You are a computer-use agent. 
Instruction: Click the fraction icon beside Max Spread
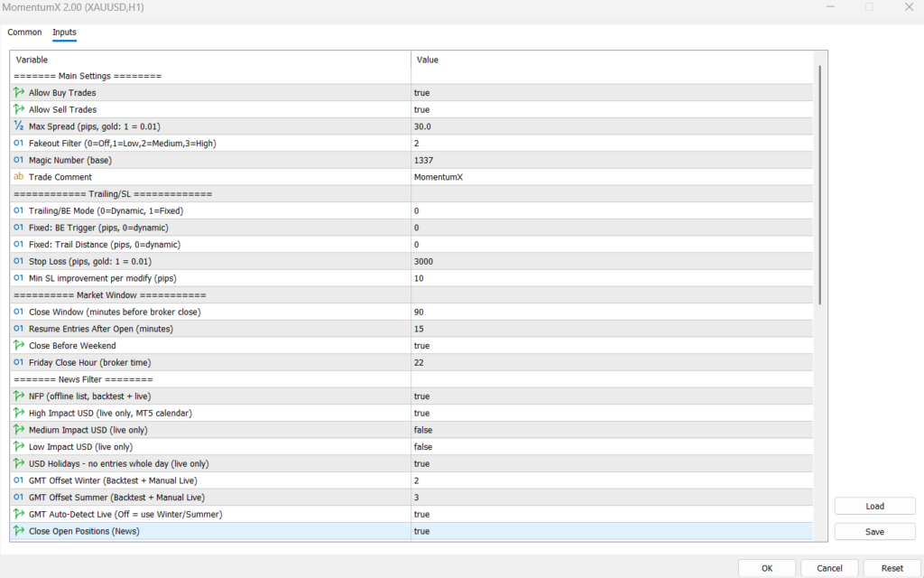[x=19, y=126]
